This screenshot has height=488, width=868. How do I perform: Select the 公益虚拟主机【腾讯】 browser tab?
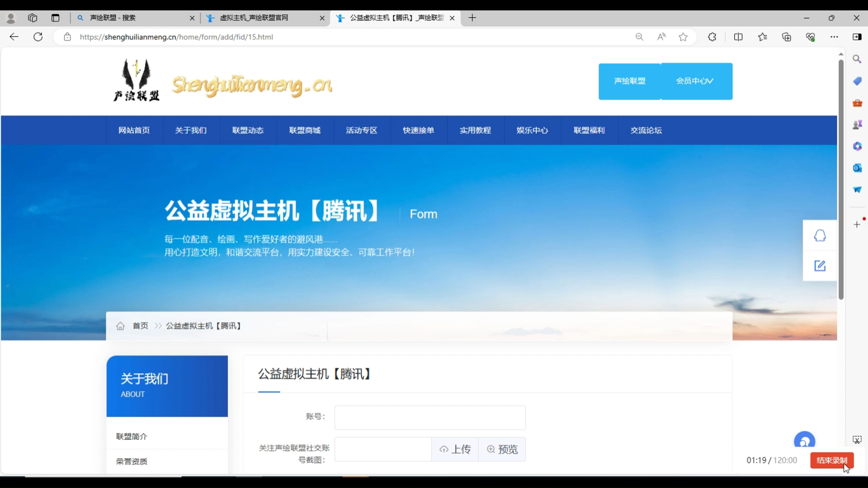[396, 18]
